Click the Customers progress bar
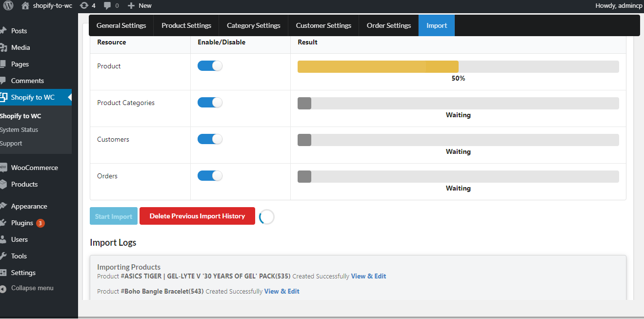This screenshot has width=644, height=319. click(x=458, y=140)
